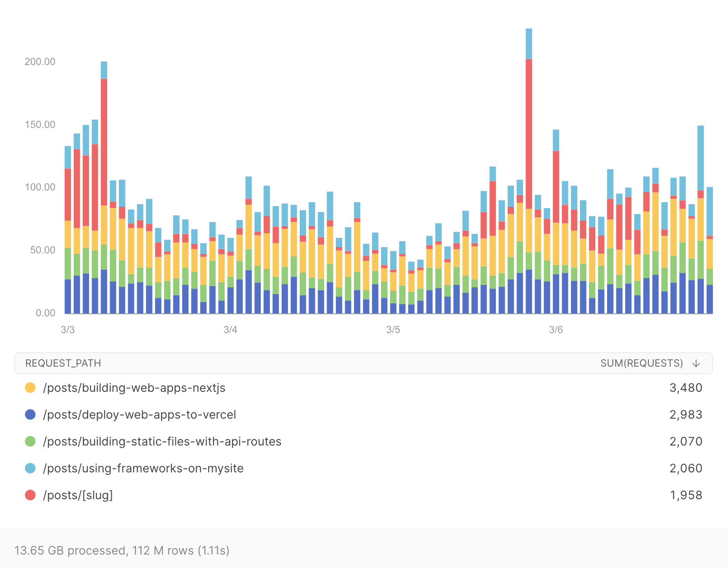Click the green legend dot for building-static-files-with-api-routes
Image resolution: width=728 pixels, height=568 pixels.
31,441
